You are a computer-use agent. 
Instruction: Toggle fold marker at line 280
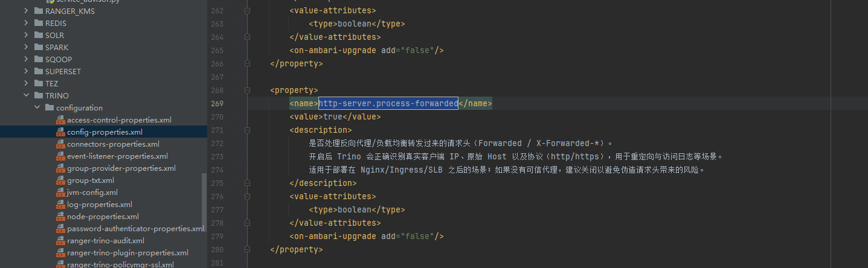point(247,249)
